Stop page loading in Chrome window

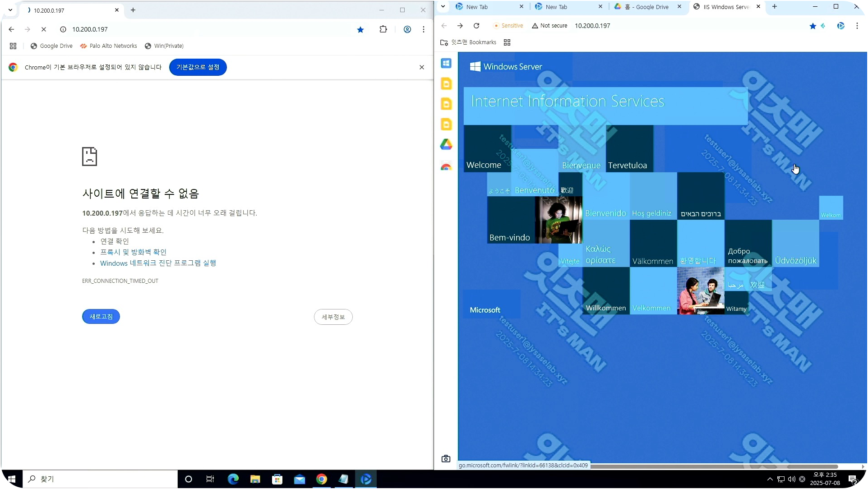pos(44,29)
